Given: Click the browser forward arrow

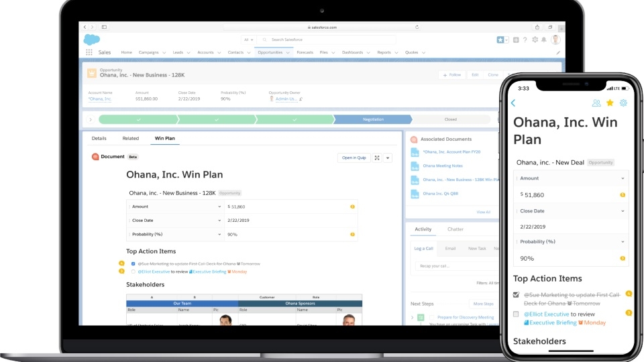Looking at the screenshot, I should tap(93, 27).
